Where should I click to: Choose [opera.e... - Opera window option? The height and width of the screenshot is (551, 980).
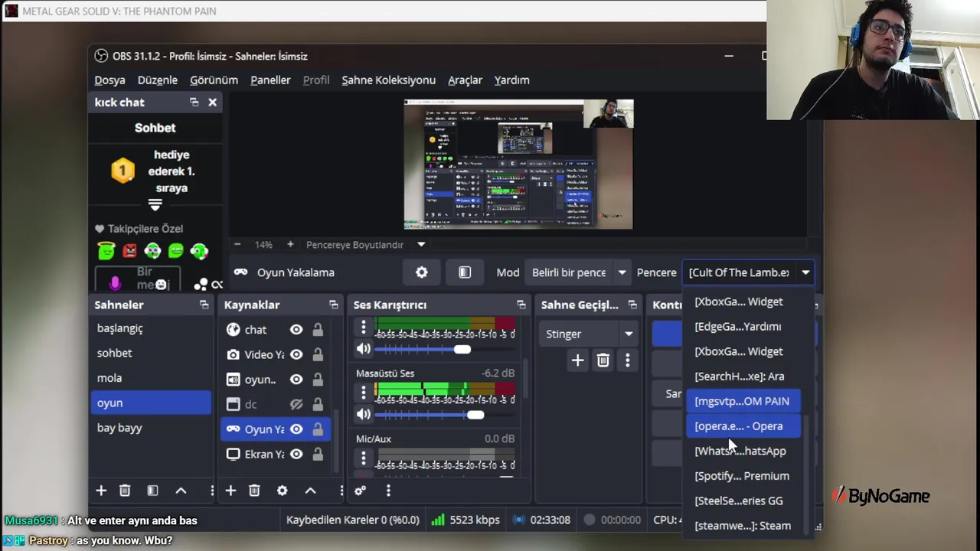(742, 426)
